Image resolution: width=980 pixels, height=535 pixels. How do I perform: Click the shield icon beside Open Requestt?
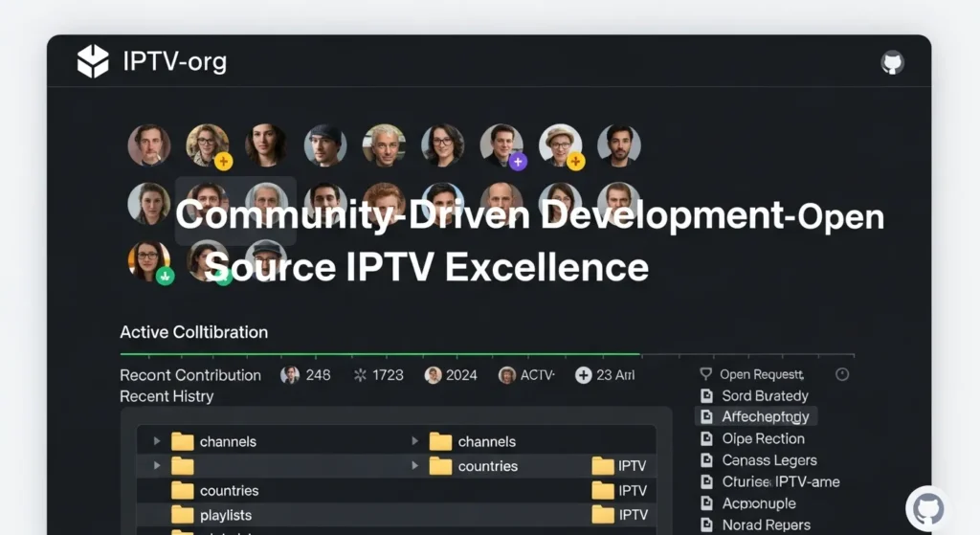tap(705, 374)
